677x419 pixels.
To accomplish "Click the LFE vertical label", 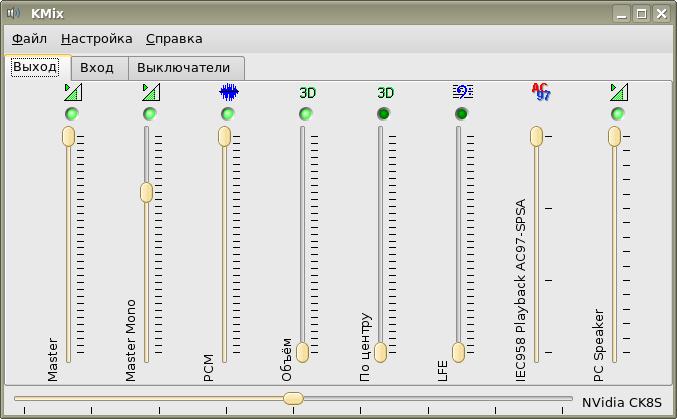I will 443,371.
